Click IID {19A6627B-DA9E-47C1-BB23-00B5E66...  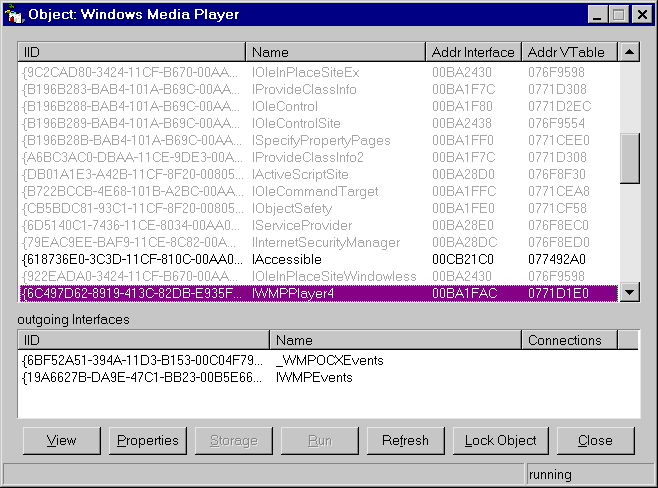point(142,377)
